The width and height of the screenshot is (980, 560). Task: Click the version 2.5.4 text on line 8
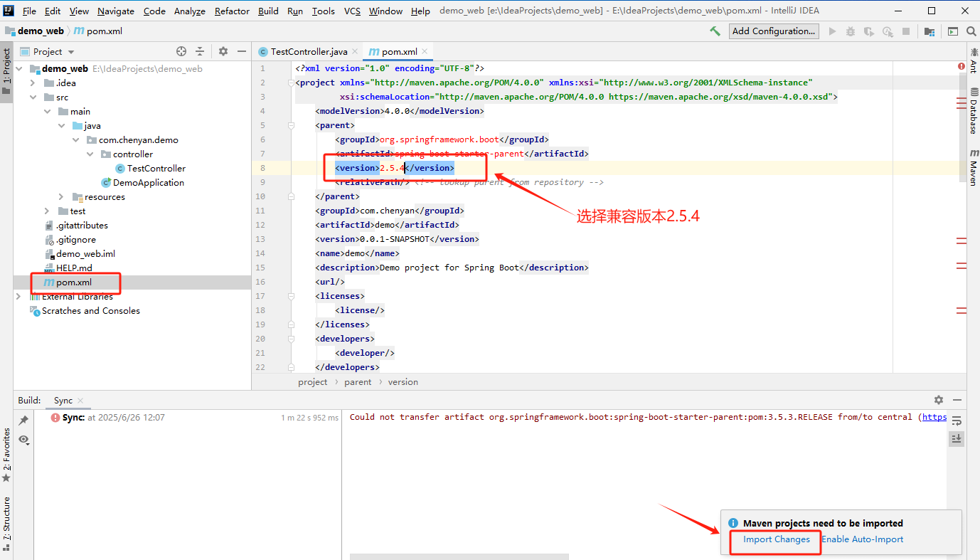click(392, 168)
